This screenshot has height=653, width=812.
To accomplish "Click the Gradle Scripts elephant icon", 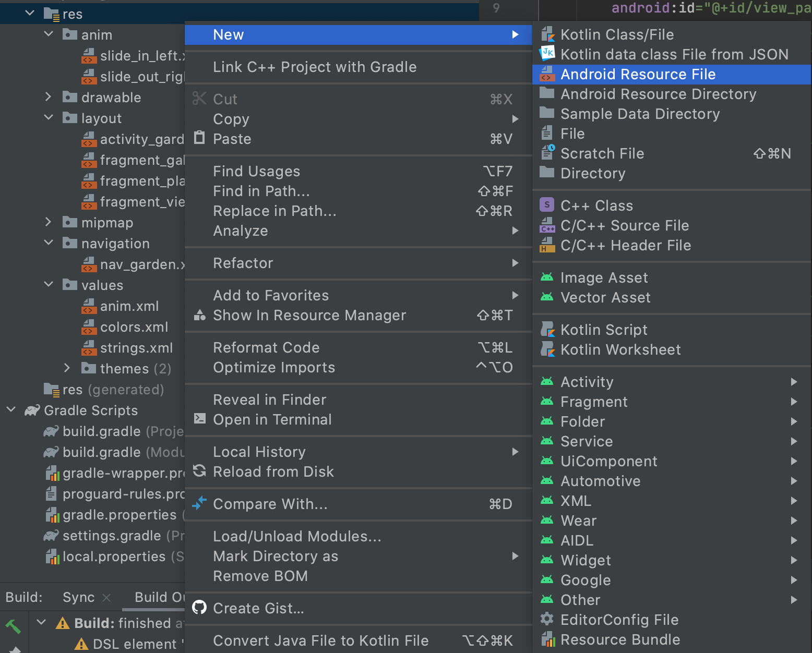I will 32,410.
